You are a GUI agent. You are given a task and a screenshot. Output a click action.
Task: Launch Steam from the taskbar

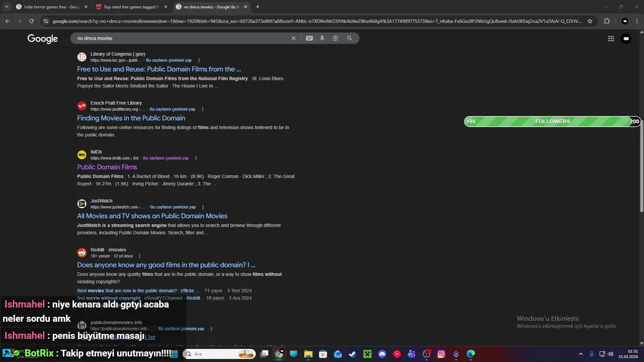353,354
